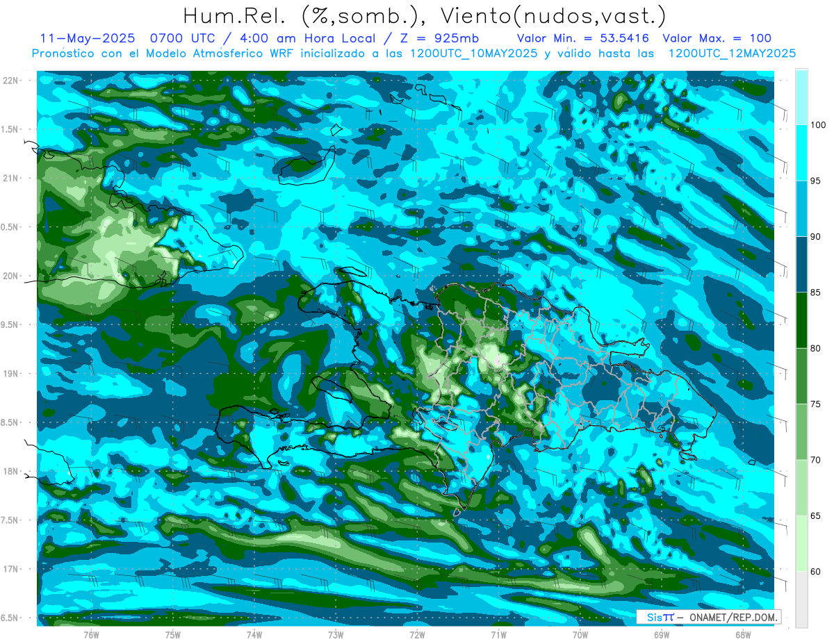Click the colorbar value '85'
Viewport: 834px width, 644px height.
816,292
